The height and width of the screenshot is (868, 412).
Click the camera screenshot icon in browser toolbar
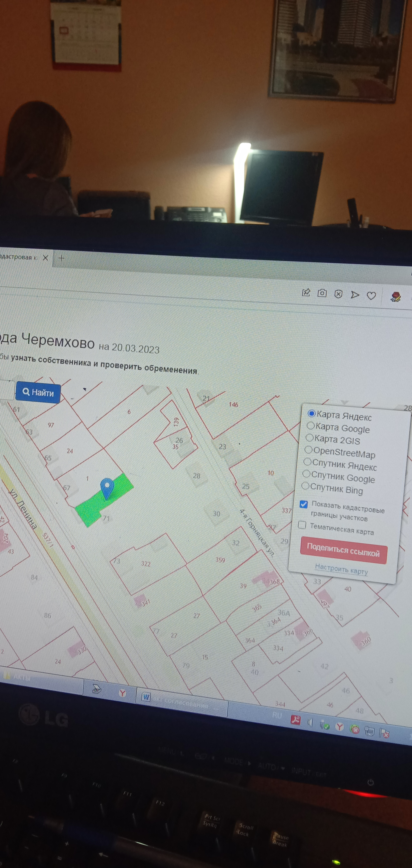[322, 293]
